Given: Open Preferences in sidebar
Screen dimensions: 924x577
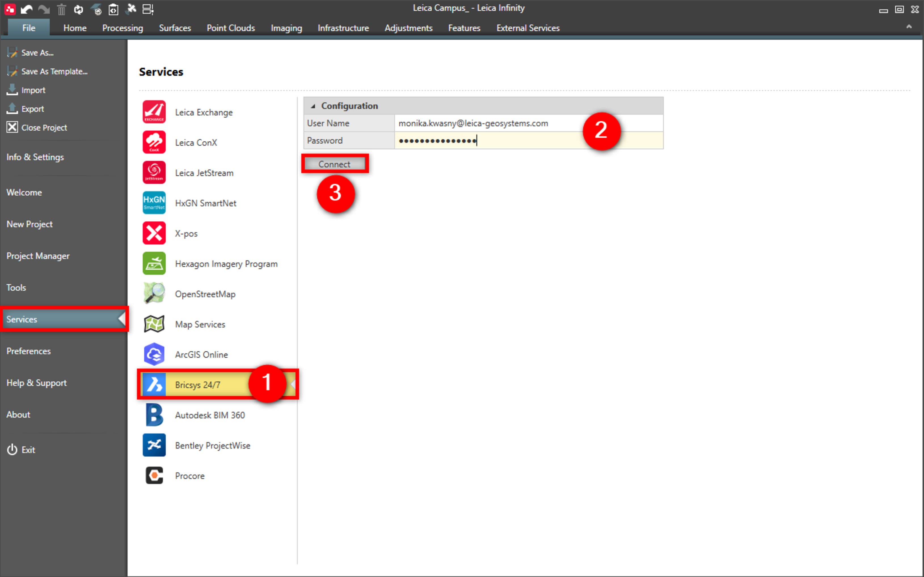Looking at the screenshot, I should pos(29,351).
